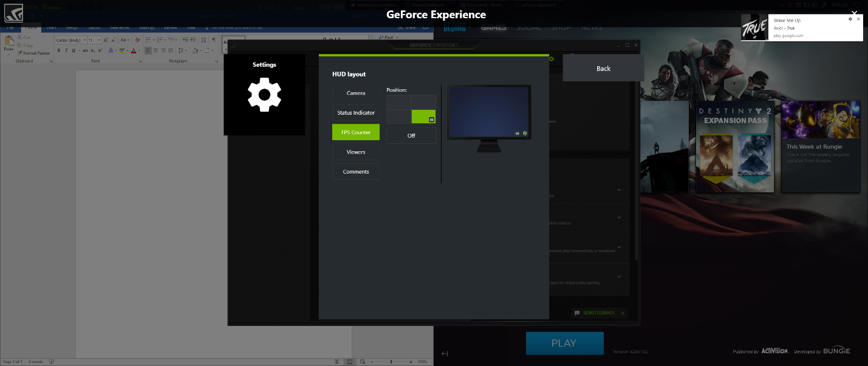Click the Back button
Image resolution: width=868 pixels, height=366 pixels.
click(x=603, y=68)
